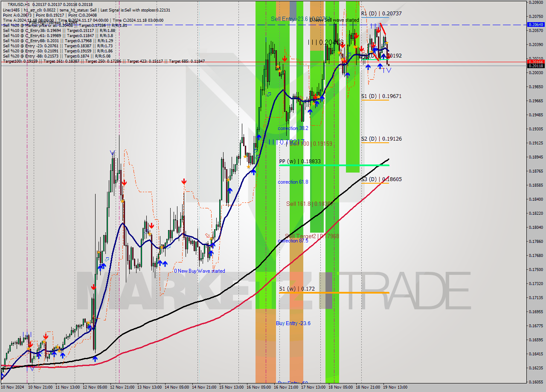Click the 0.19850 price axis value

point(536,86)
